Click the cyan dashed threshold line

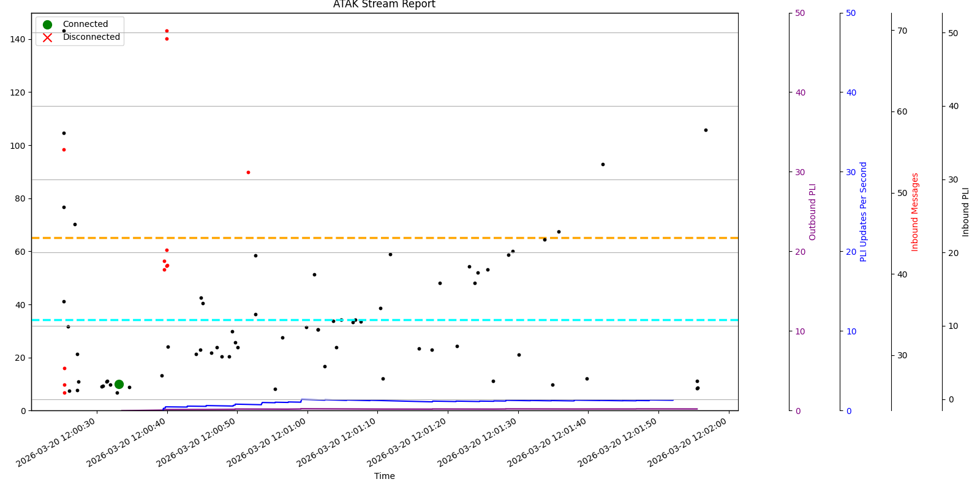(x=429, y=320)
